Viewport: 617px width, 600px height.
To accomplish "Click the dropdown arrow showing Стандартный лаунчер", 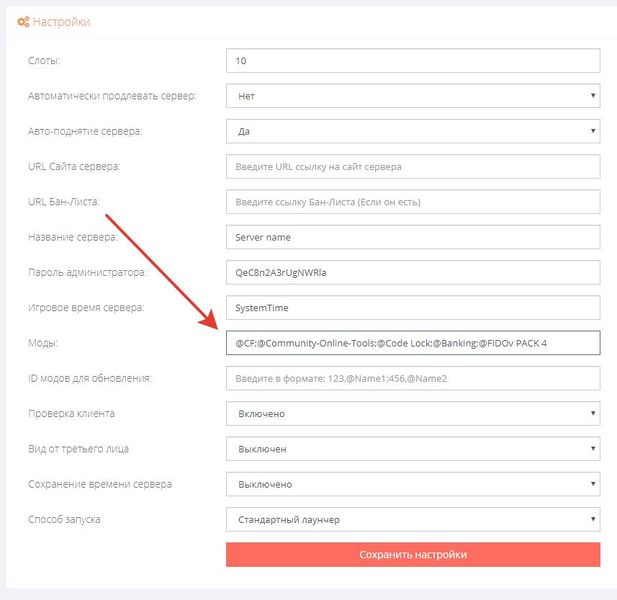I will tap(593, 519).
